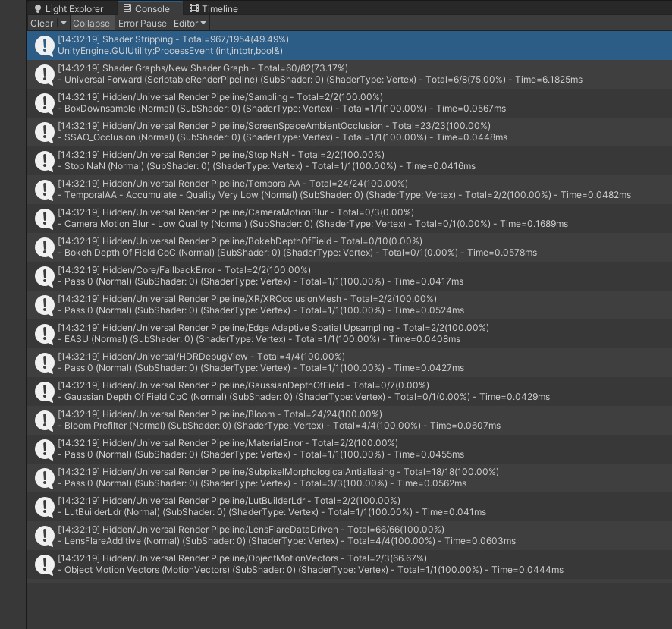Viewport: 672px width, 629px height.
Task: Click info icon beside TemporalAA entry
Action: pyautogui.click(x=45, y=190)
